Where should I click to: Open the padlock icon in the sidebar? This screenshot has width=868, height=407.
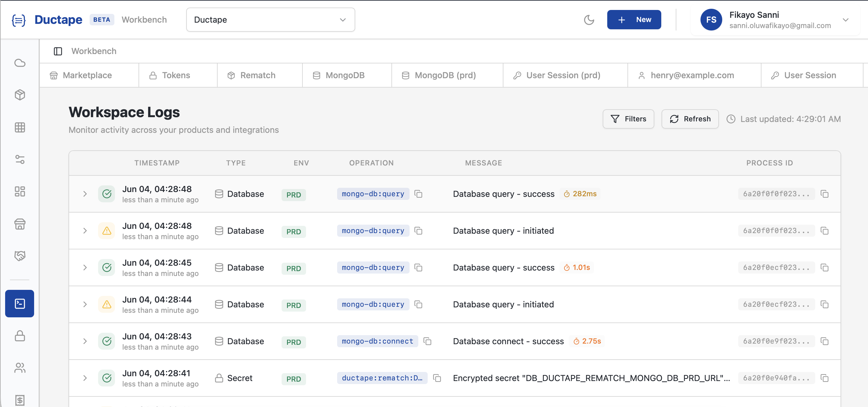tap(20, 336)
